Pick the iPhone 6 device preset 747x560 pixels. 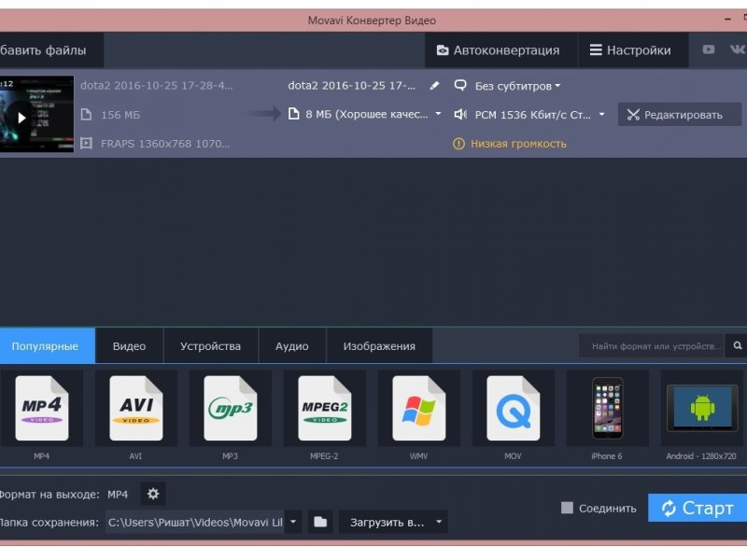pyautogui.click(x=608, y=408)
